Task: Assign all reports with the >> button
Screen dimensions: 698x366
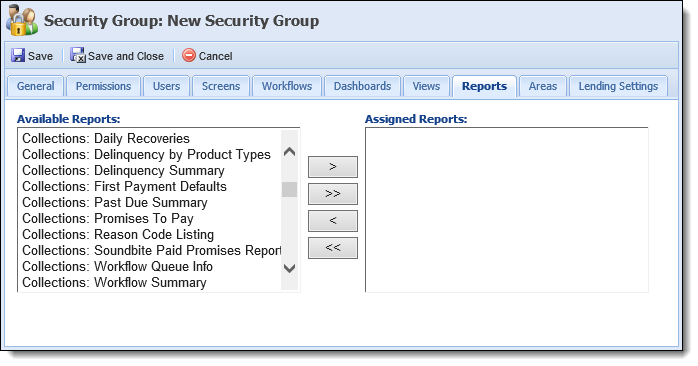Action: [x=333, y=194]
